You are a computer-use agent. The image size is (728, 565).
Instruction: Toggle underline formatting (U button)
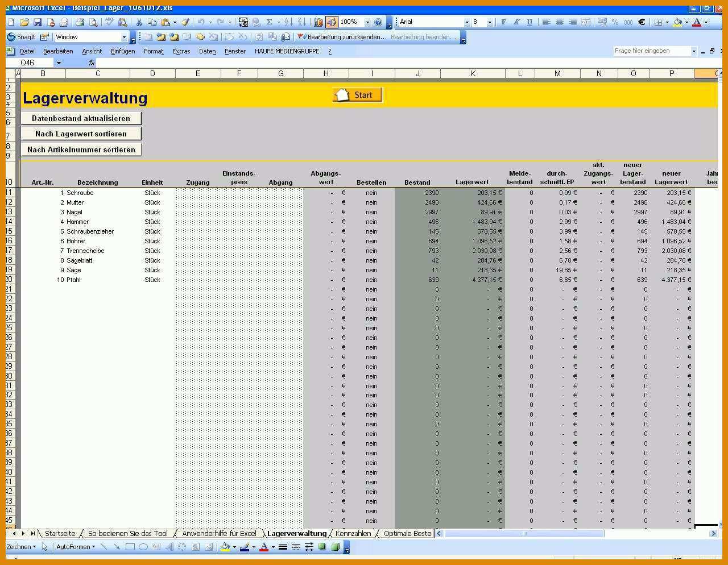point(530,22)
